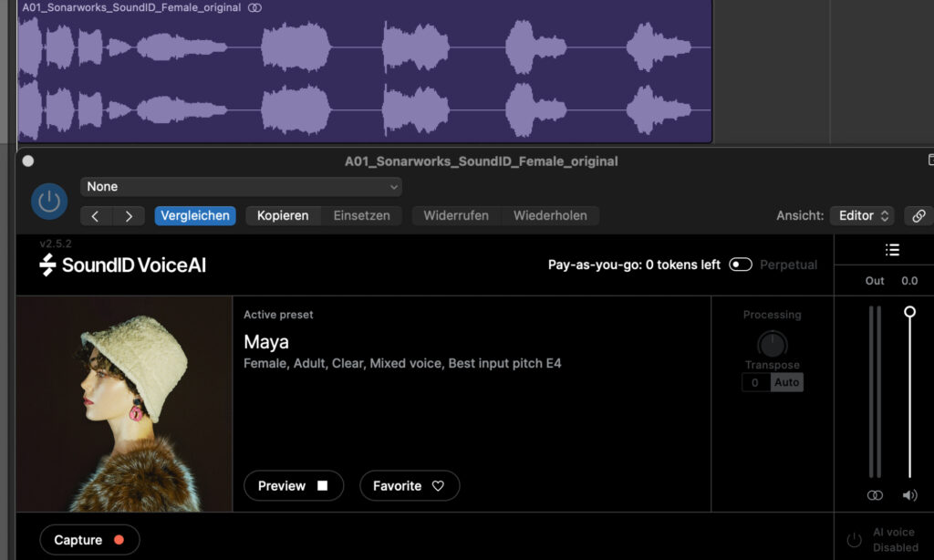Viewport: 934px width, 560px height.
Task: Open the None preset dropdown
Action: pyautogui.click(x=240, y=186)
